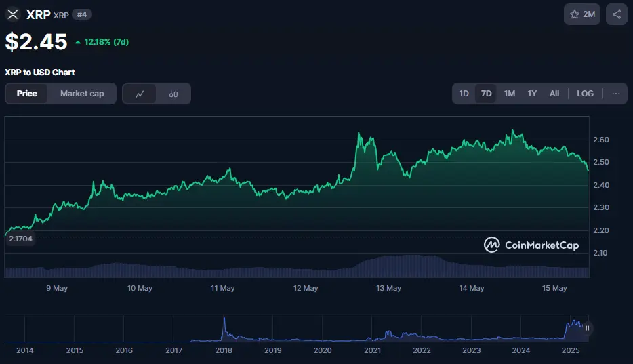Click the 2.10 price axis label
This screenshot has width=633, height=364.
600,253
